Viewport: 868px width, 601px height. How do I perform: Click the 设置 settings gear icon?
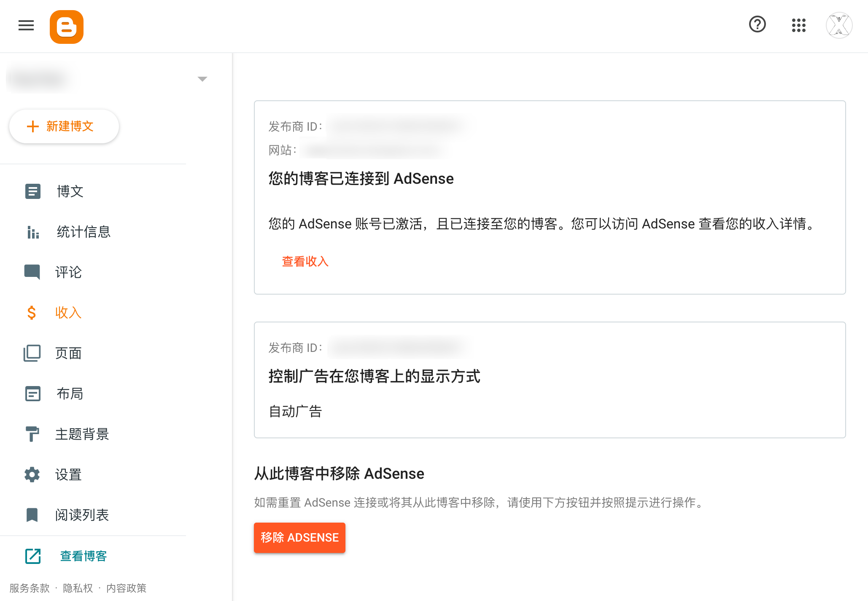[x=32, y=475]
